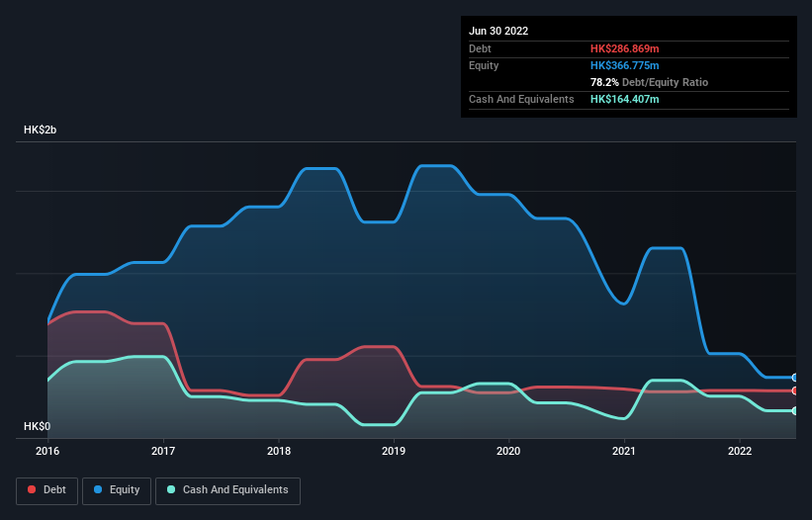Click the HK$0 y-axis label
Image resolution: width=812 pixels, height=520 pixels.
pyautogui.click(x=38, y=426)
